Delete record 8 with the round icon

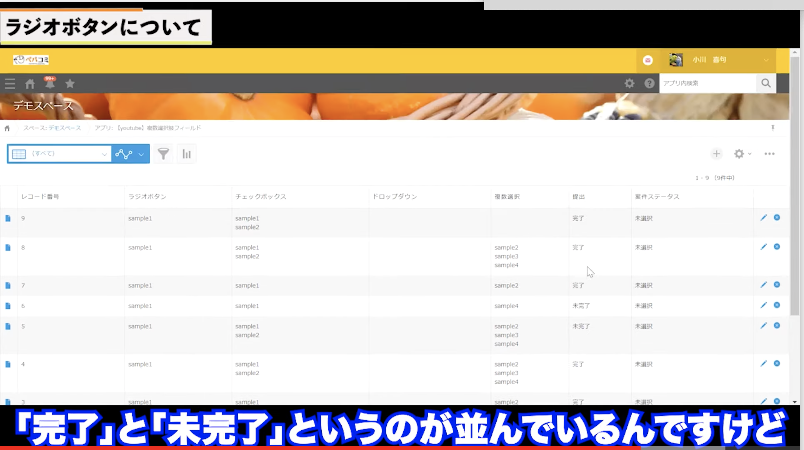click(x=777, y=246)
